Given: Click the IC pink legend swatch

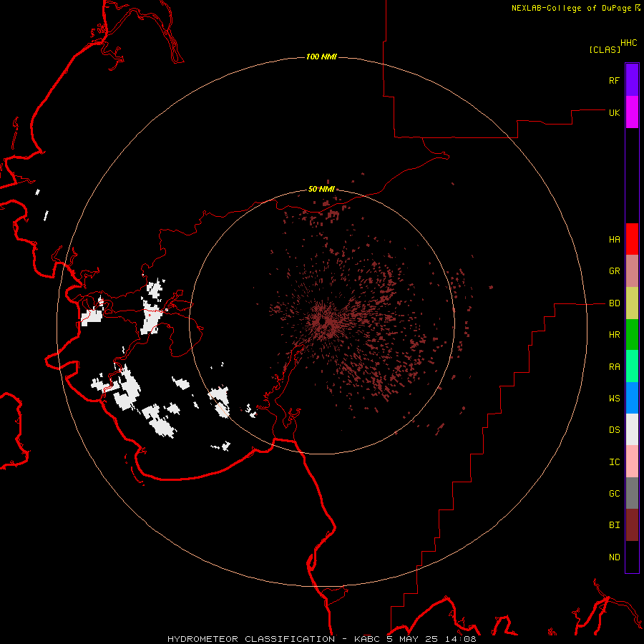Looking at the screenshot, I should click(x=632, y=462).
